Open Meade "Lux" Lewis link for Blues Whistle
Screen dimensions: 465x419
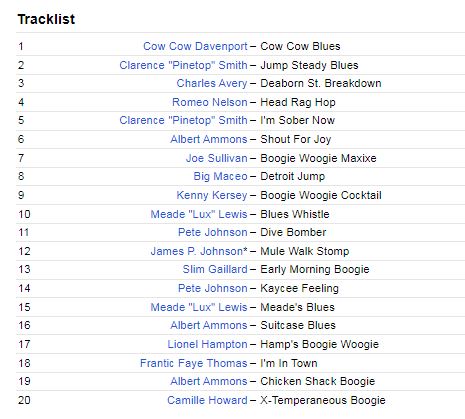coord(199,214)
